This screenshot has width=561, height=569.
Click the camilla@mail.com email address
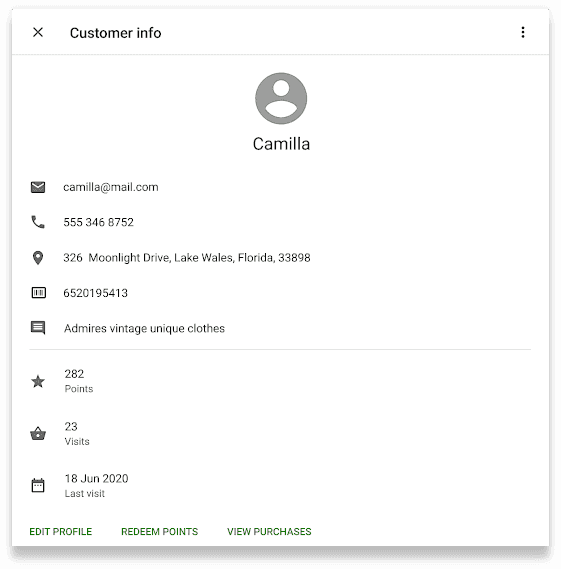[111, 187]
